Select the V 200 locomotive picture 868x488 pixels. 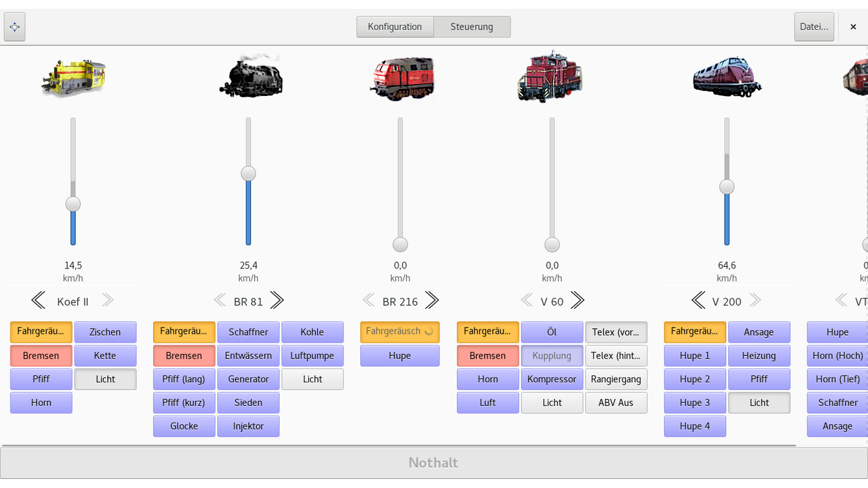click(x=726, y=76)
